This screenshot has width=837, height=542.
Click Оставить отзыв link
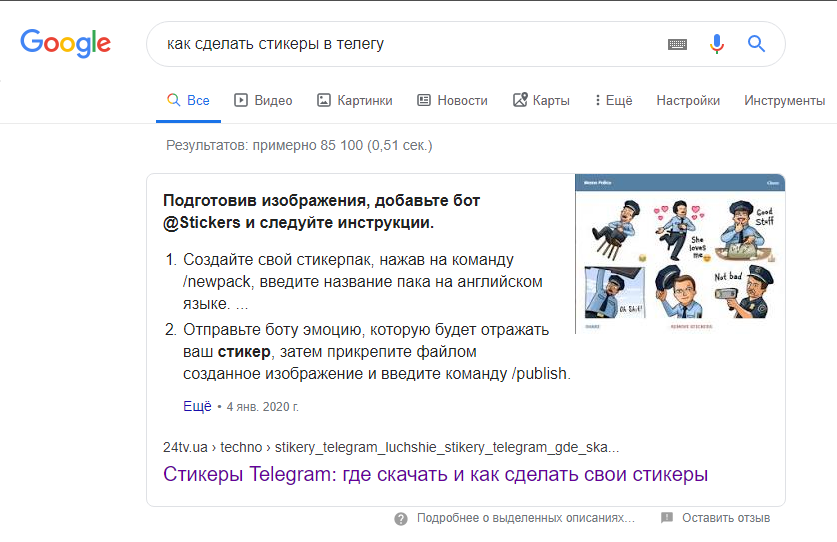pyautogui.click(x=726, y=518)
